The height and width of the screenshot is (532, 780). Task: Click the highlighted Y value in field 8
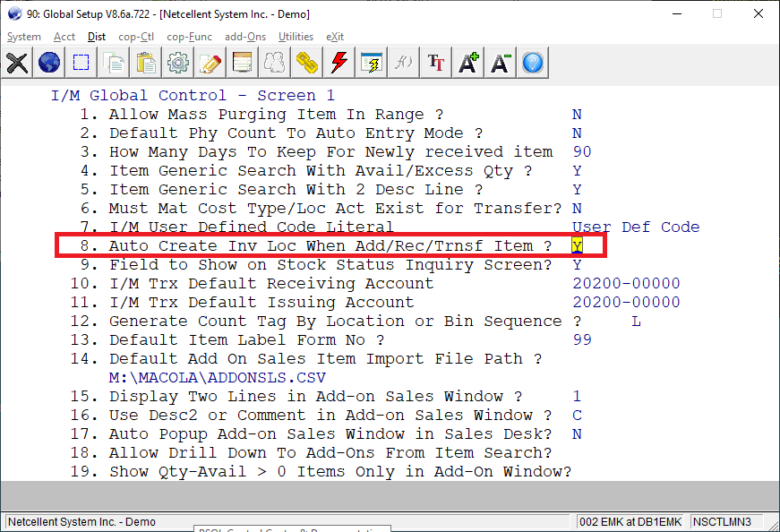(x=577, y=245)
